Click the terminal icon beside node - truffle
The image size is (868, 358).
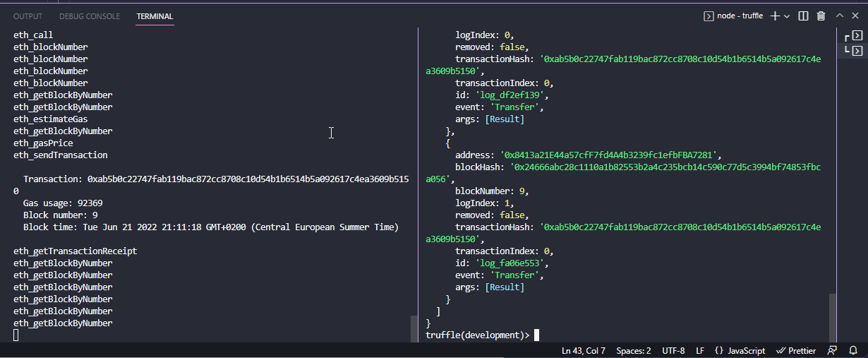(709, 16)
